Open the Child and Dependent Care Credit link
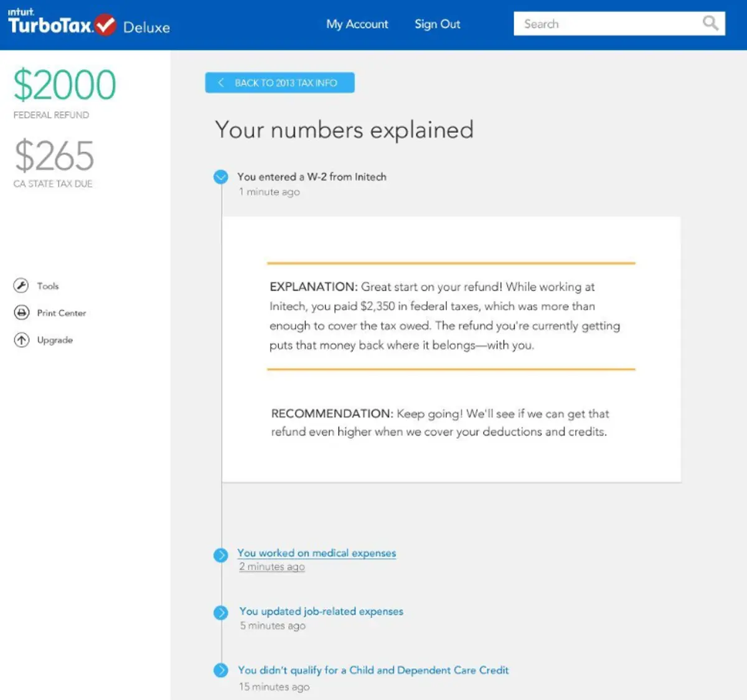Image resolution: width=747 pixels, height=700 pixels. click(x=374, y=670)
